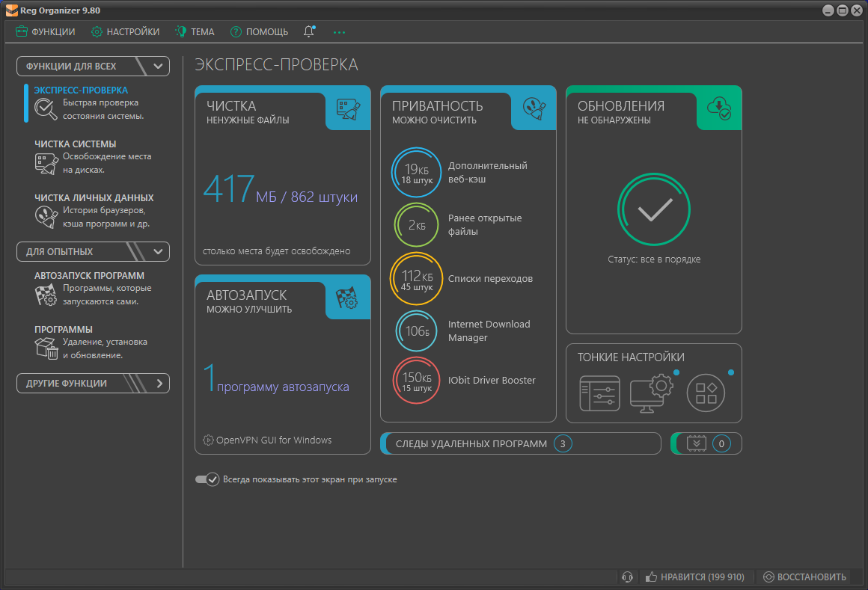Click Ранее открытые файлы label
This screenshot has height=590, width=868.
click(485, 225)
